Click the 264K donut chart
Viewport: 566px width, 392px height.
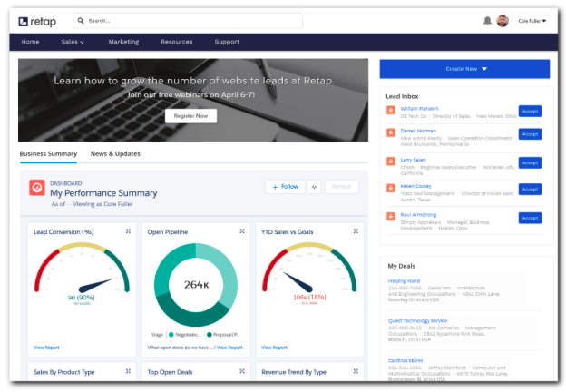tap(196, 285)
